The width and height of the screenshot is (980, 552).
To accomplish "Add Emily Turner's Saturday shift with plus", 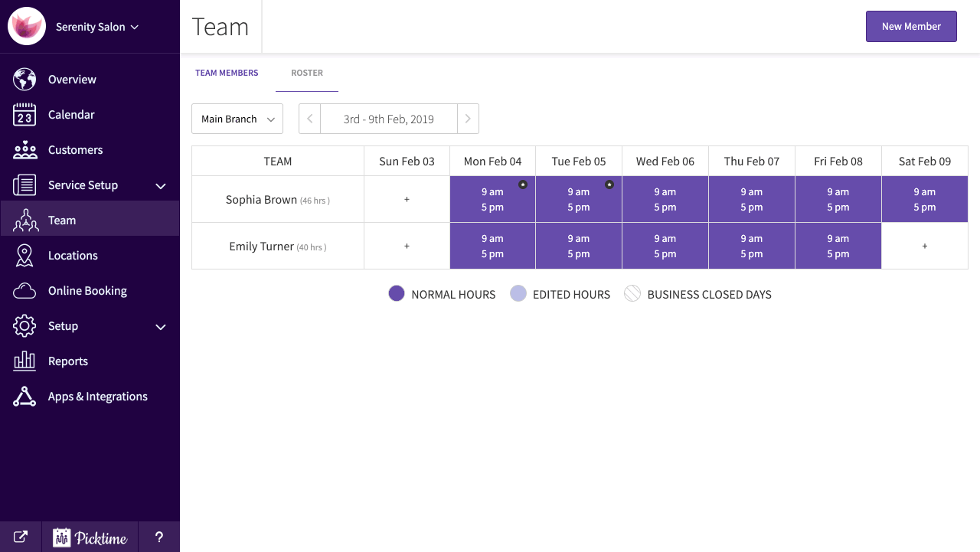I will tap(925, 247).
